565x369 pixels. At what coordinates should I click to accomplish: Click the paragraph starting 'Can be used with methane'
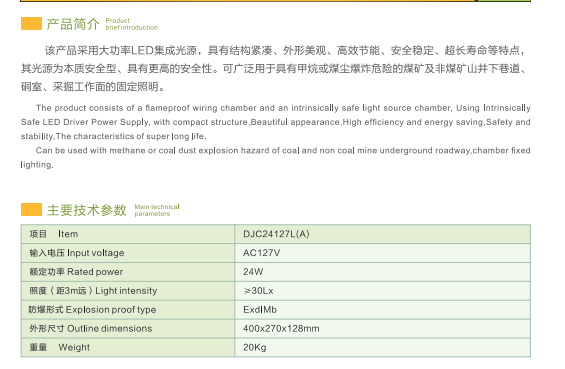276,157
